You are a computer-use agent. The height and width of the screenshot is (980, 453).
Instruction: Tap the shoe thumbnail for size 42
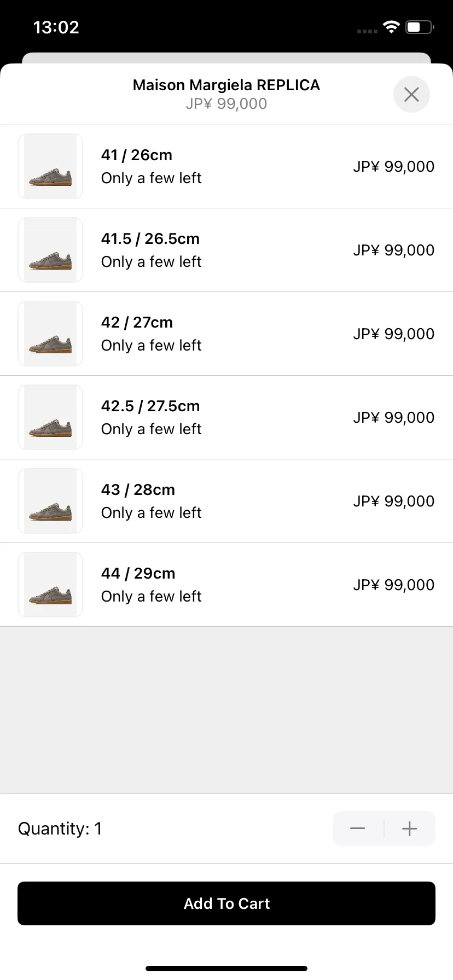click(x=50, y=334)
